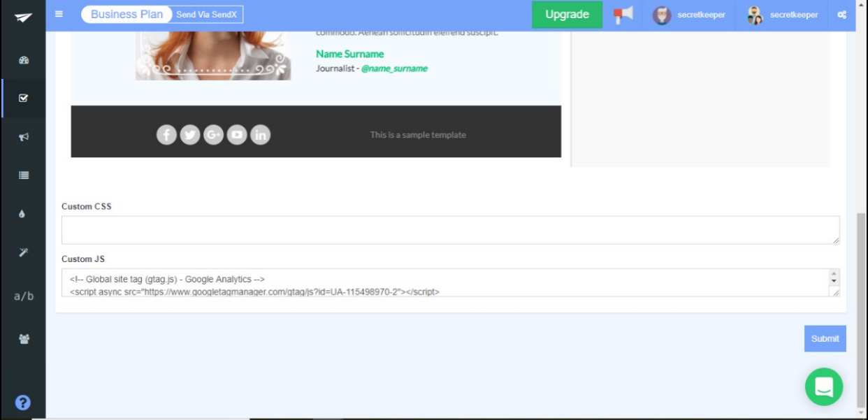Viewport: 868px width, 420px height.
Task: Open the @name_surname link
Action: pyautogui.click(x=394, y=68)
